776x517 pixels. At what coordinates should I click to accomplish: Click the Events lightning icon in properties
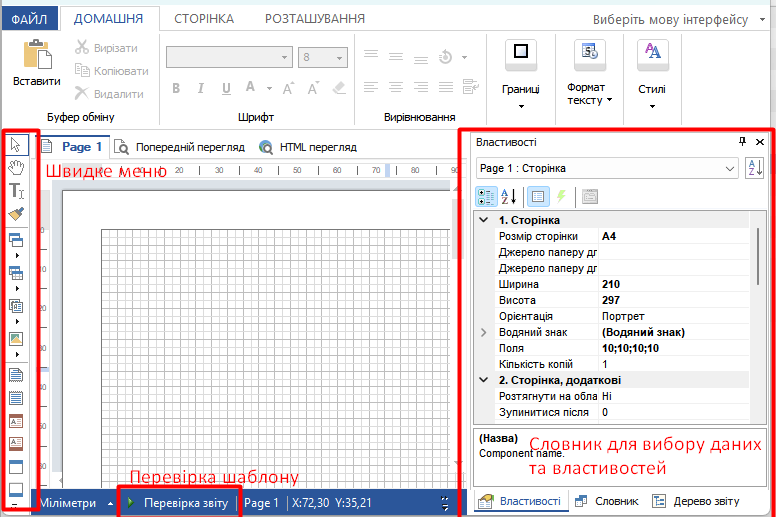(x=560, y=197)
